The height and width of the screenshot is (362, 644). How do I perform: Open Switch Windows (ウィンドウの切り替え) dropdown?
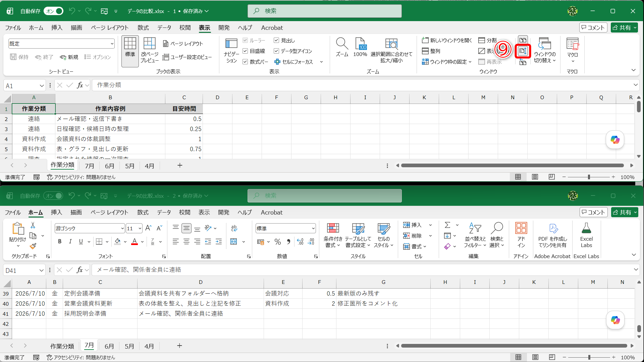[545, 50]
